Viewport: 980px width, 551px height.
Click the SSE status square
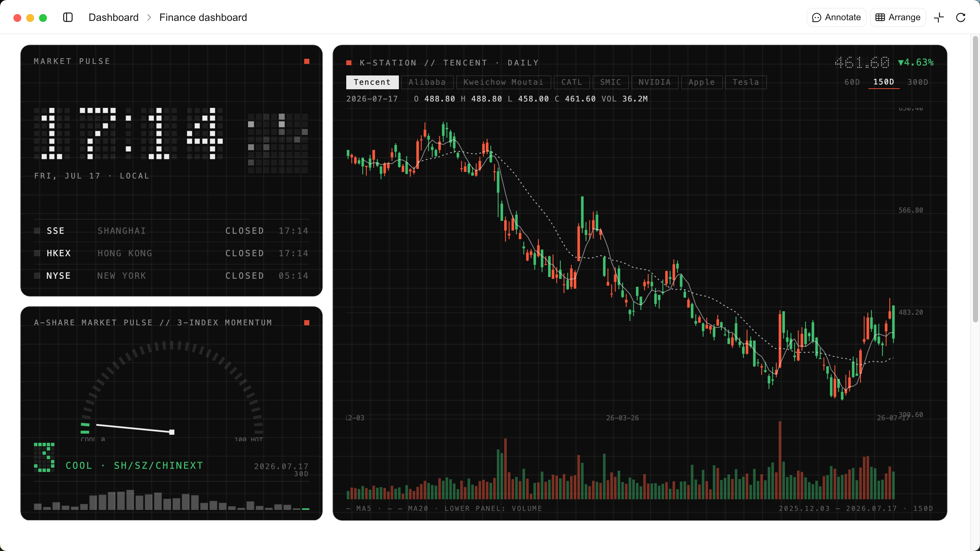click(37, 231)
